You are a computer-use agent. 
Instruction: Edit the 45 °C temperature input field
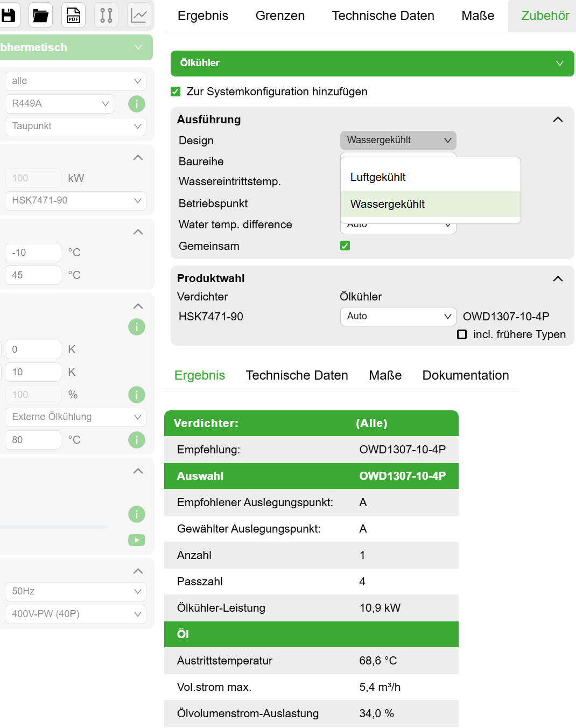point(33,275)
